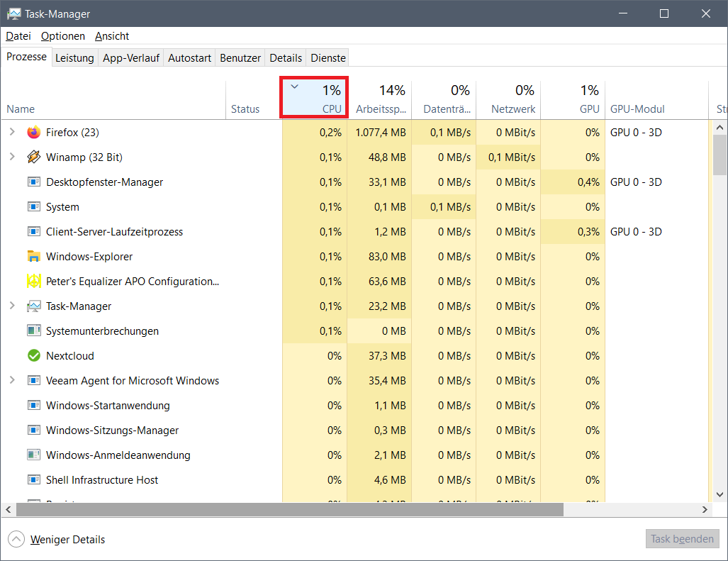This screenshot has height=561, width=728.
Task: Click the horizontal scrollbar left arrow
Action: pyautogui.click(x=9, y=509)
